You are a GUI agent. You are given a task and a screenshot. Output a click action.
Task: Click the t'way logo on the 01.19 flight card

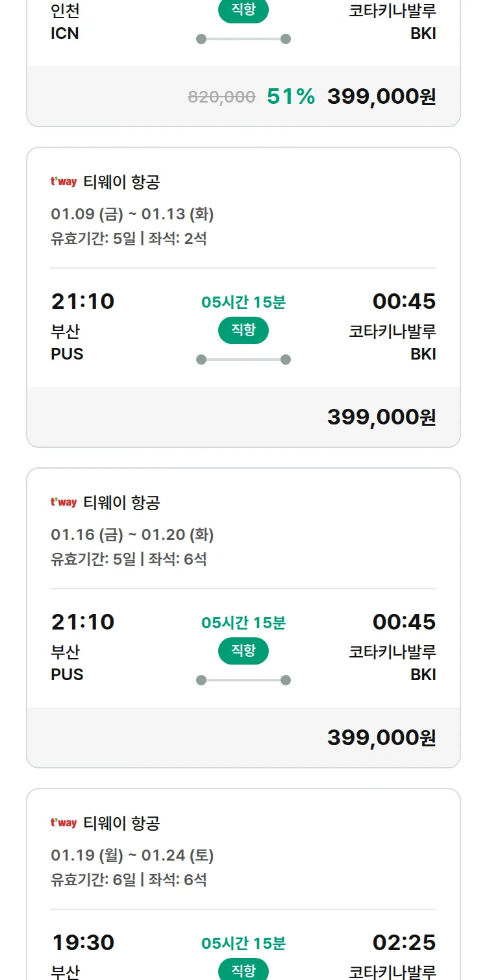click(64, 823)
